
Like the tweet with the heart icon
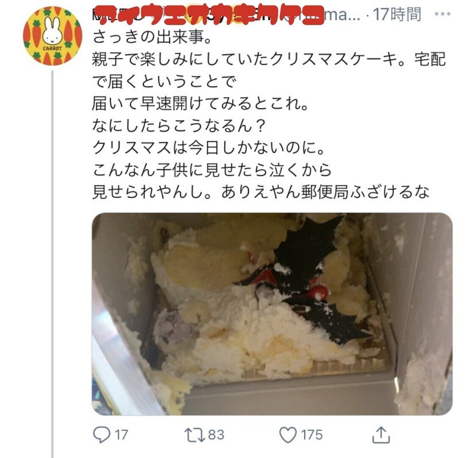point(288,435)
